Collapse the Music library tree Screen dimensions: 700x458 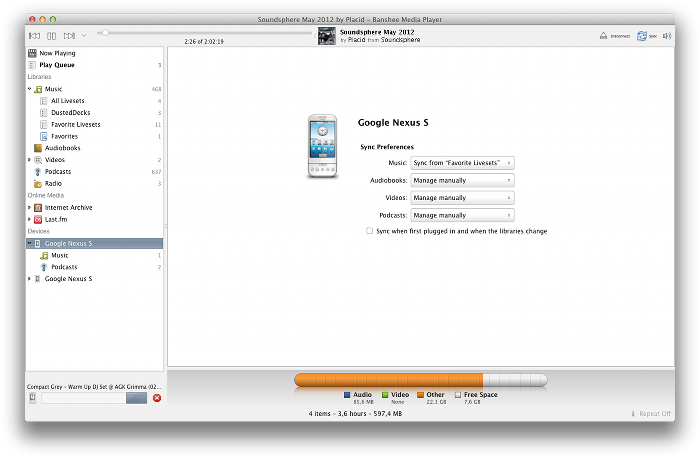coord(30,89)
